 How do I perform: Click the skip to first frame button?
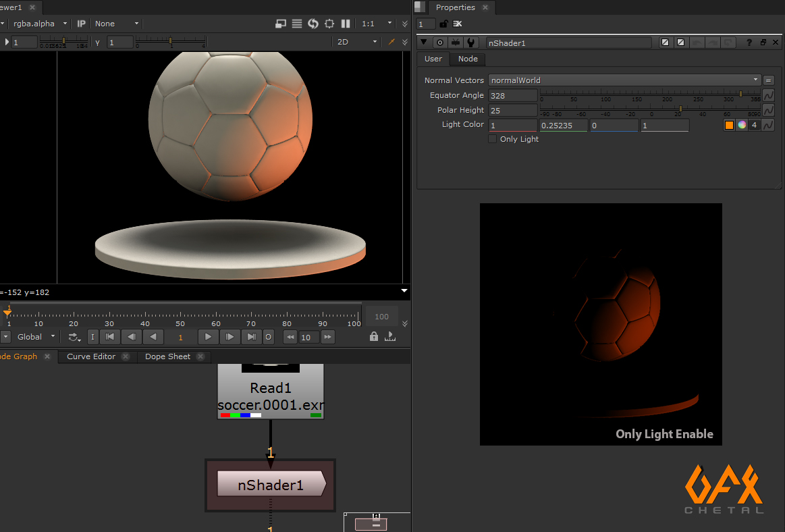[x=109, y=336]
